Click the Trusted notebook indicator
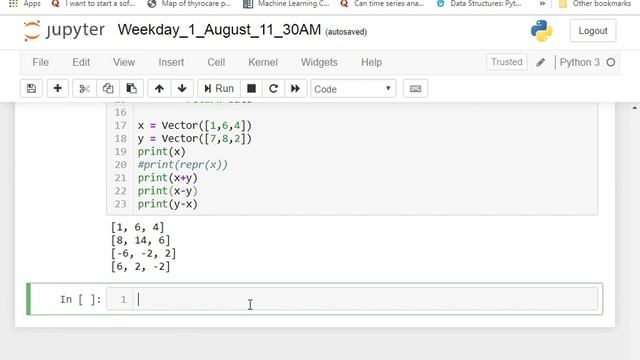The width and height of the screenshot is (640, 360). 507,62
